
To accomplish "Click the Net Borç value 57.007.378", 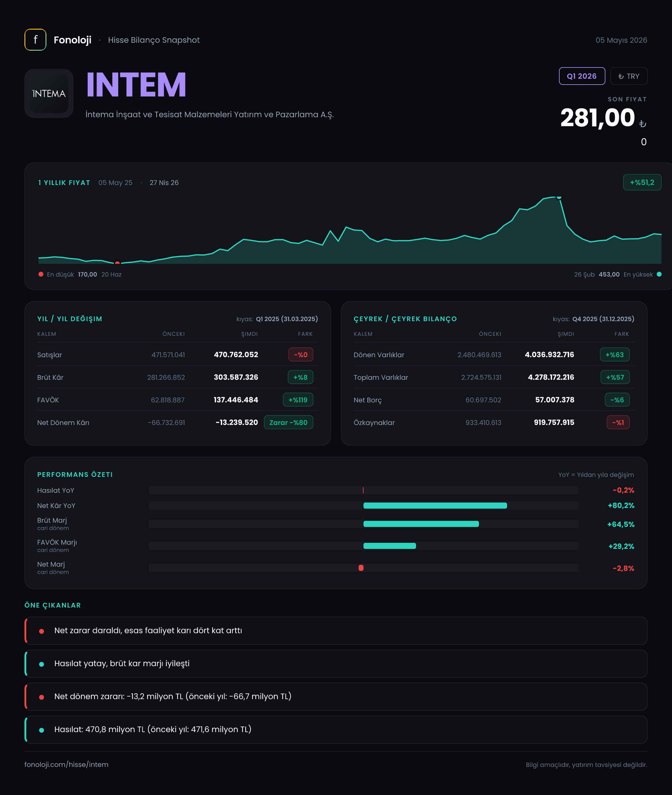I will coord(555,400).
